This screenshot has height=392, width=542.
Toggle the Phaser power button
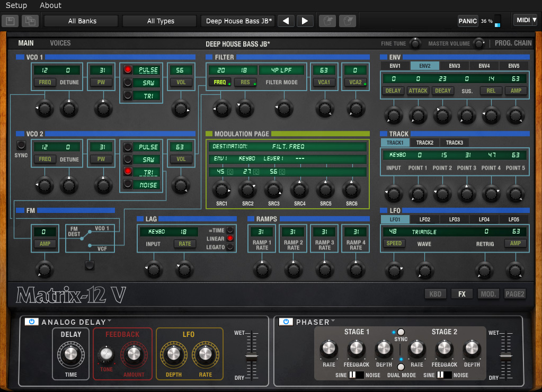point(286,322)
